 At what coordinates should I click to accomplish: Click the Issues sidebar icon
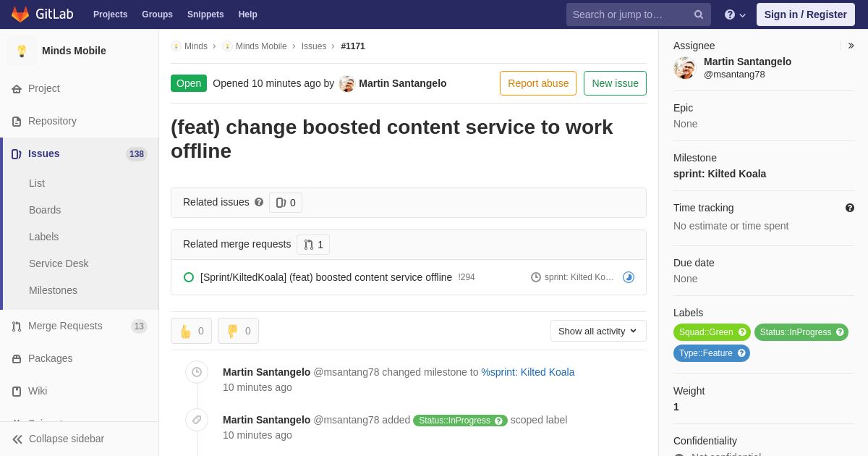17,154
